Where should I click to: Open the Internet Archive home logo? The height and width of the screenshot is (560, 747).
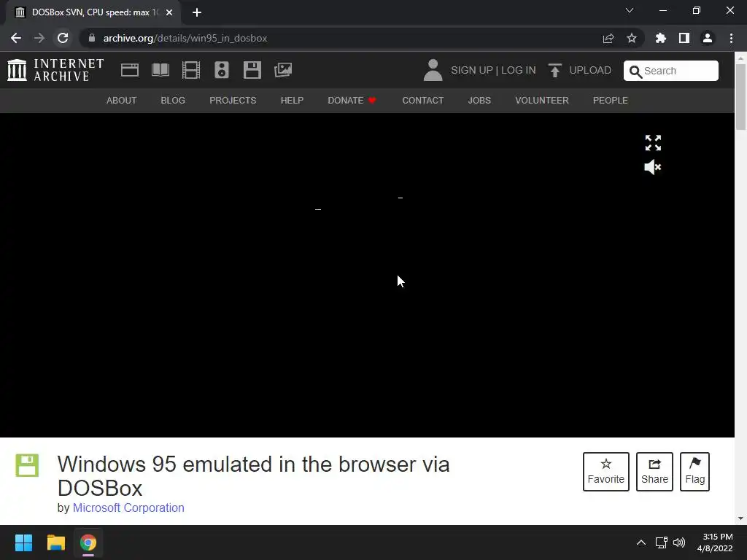pos(55,70)
